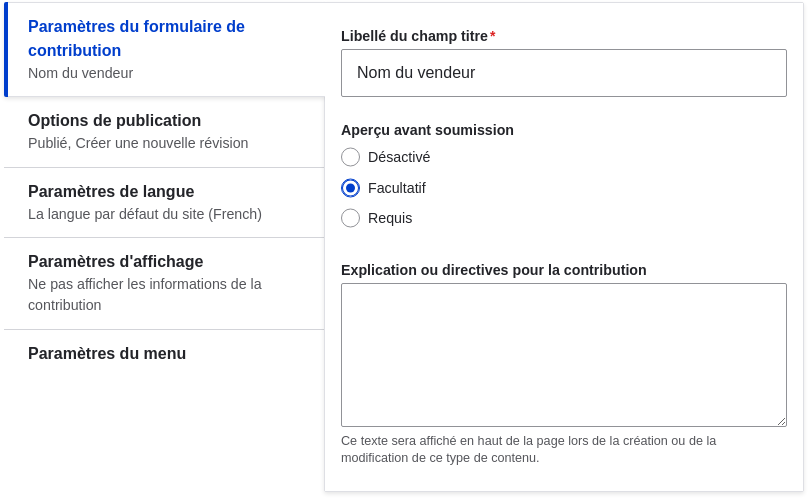Click the Libellé du champ titre input

point(564,73)
